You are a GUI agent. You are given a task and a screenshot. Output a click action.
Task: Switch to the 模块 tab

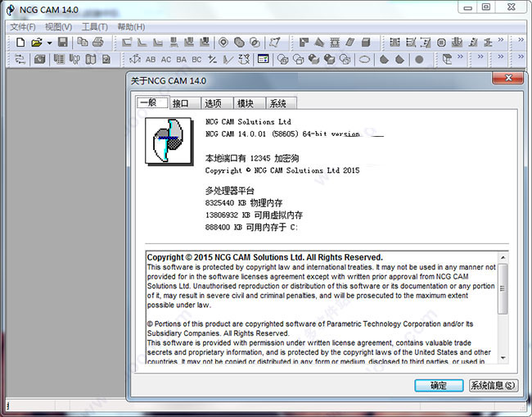click(250, 103)
